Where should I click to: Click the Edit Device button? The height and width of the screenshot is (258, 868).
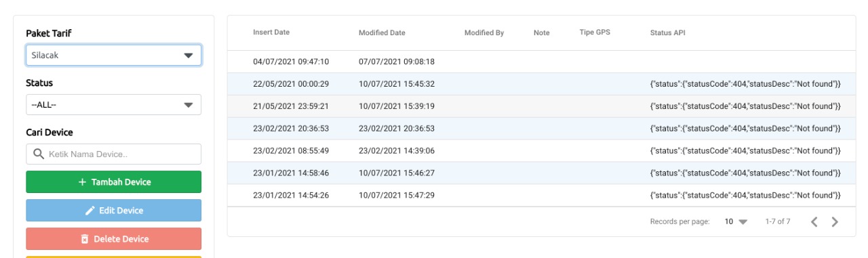point(113,211)
